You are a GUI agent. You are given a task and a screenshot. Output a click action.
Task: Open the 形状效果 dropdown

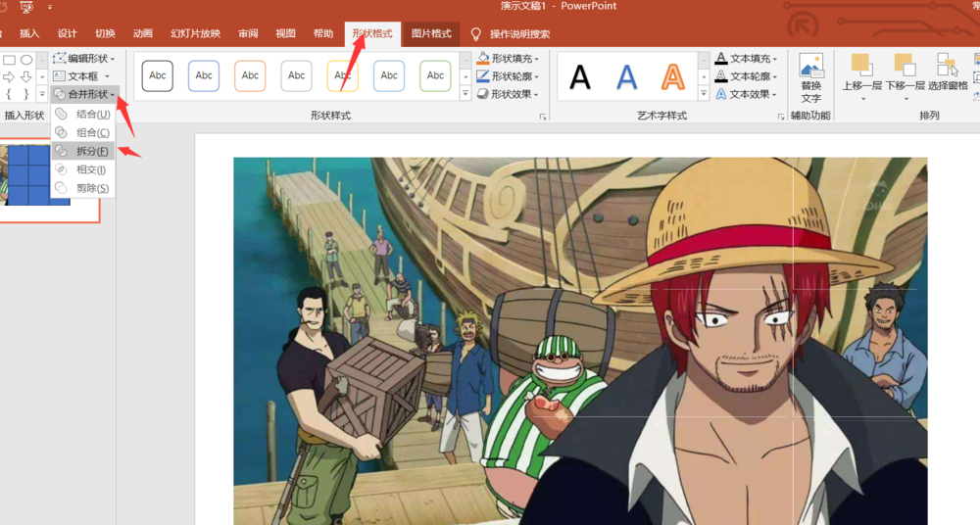[509, 94]
